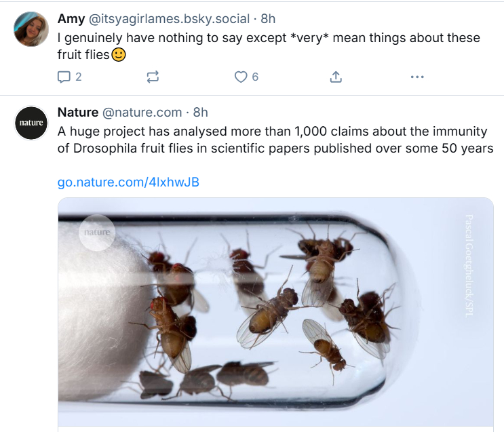The height and width of the screenshot is (432, 504).
Task: Click the Amy display name
Action: 71,18
